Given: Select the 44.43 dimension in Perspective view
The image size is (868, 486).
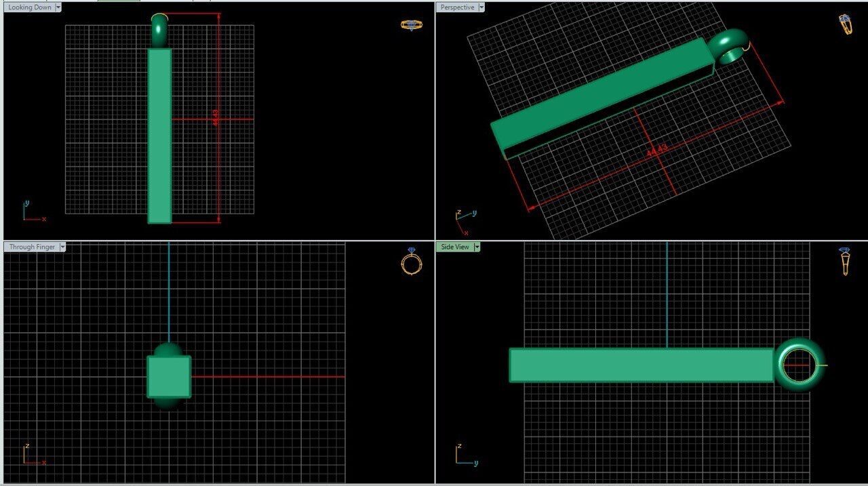Looking at the screenshot, I should click(x=656, y=150).
